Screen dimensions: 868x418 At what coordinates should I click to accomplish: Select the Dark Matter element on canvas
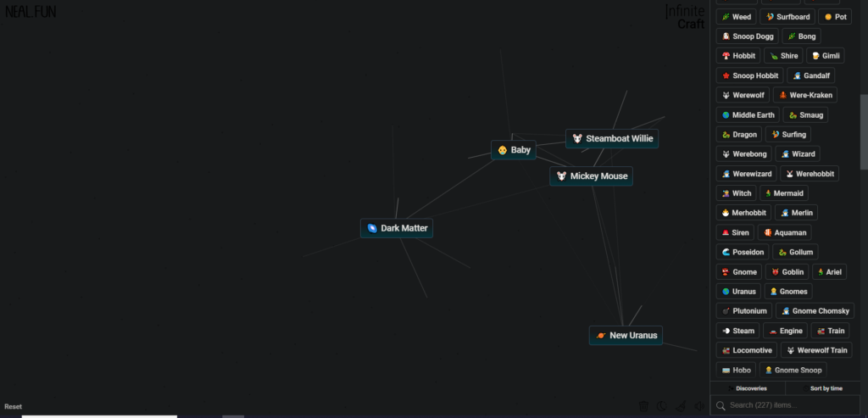397,228
